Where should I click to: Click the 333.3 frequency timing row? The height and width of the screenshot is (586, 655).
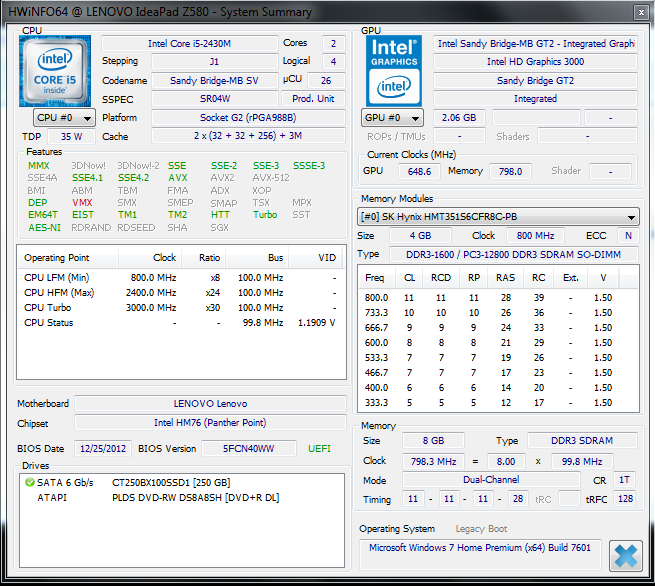pos(498,403)
